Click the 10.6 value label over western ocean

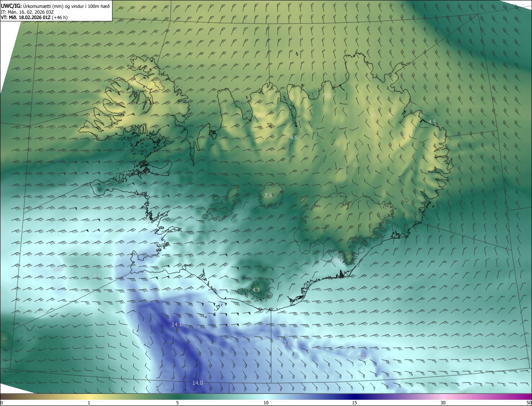pos(58,269)
